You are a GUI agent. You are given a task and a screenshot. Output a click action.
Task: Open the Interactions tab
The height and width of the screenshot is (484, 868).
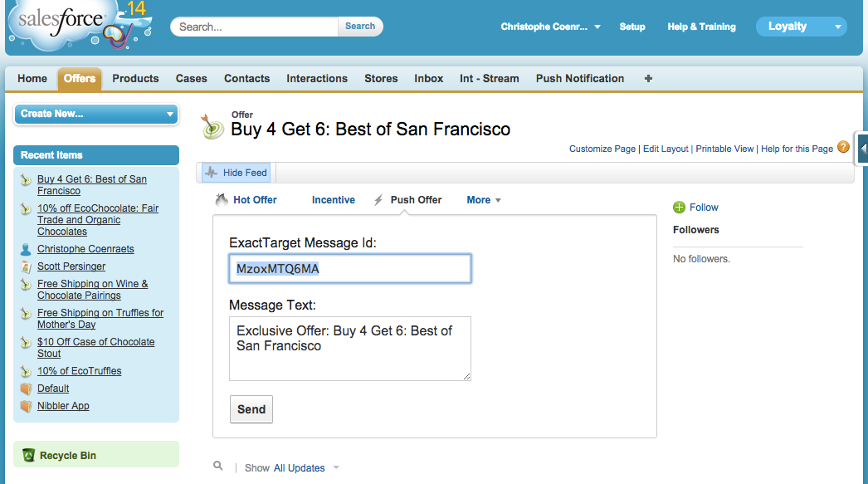(317, 79)
